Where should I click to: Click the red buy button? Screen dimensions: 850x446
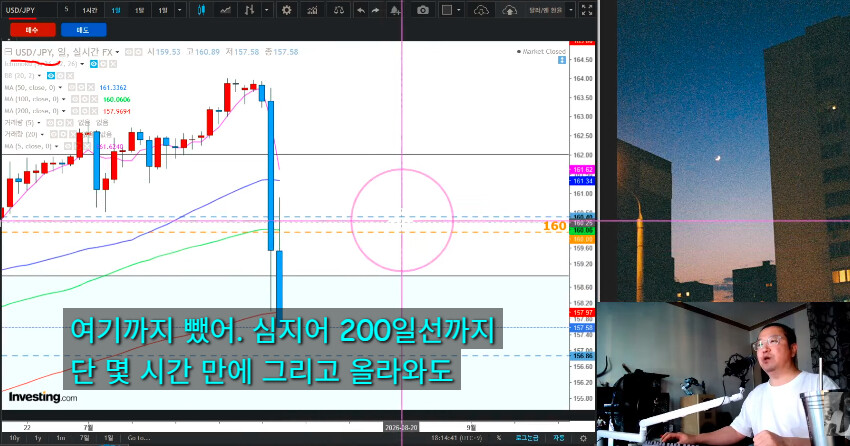(33, 30)
